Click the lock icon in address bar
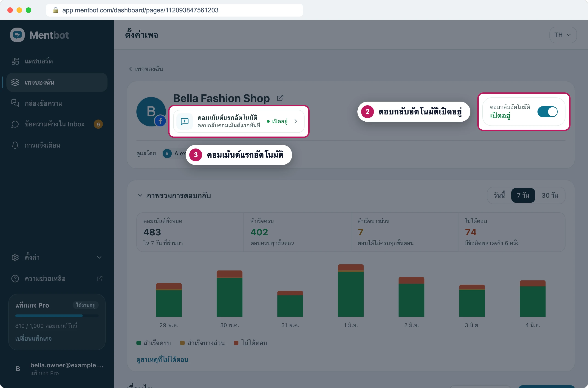Screen dimensions: 588x388 [x=56, y=10]
